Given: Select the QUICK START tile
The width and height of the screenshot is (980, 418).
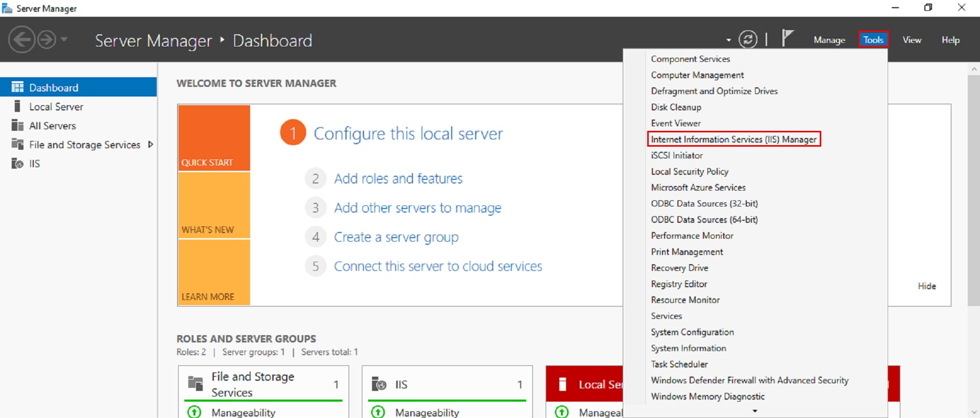Looking at the screenshot, I should tap(214, 138).
